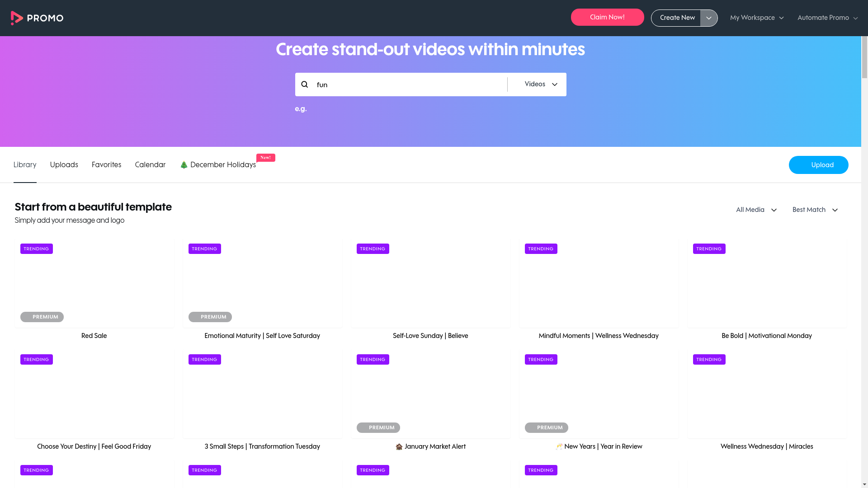
Task: Click TRENDING badge on Self-Love Sunday card
Action: pos(373,249)
